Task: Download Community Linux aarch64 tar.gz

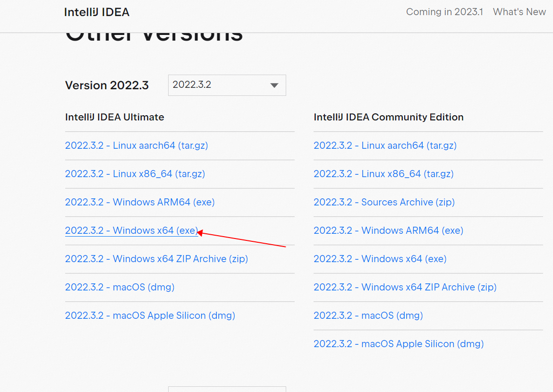Action: pyautogui.click(x=385, y=145)
